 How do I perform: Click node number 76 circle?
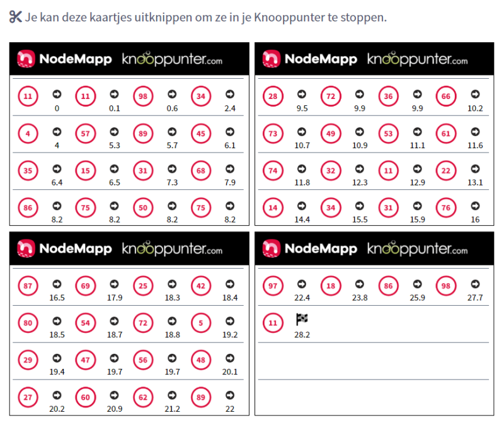coord(446,209)
